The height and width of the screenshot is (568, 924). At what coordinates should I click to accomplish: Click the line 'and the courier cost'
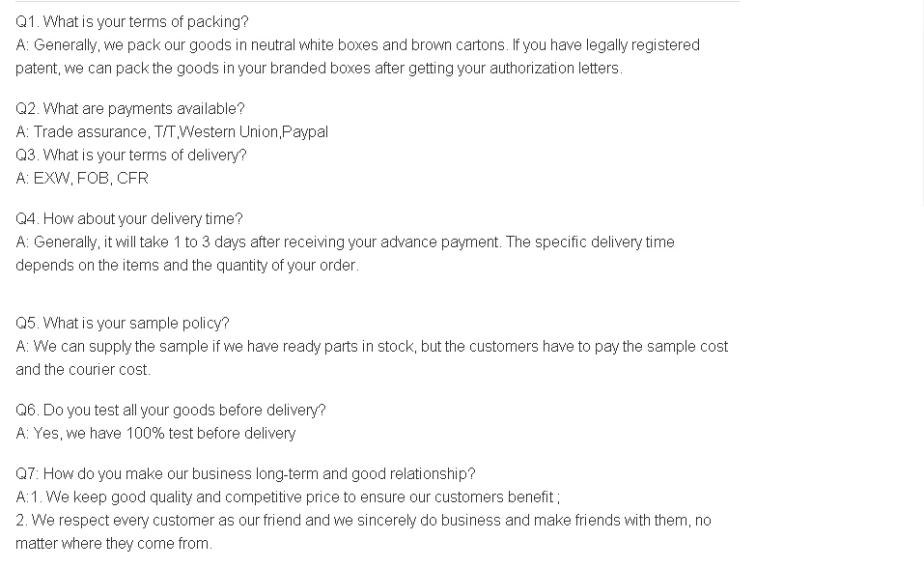(83, 369)
